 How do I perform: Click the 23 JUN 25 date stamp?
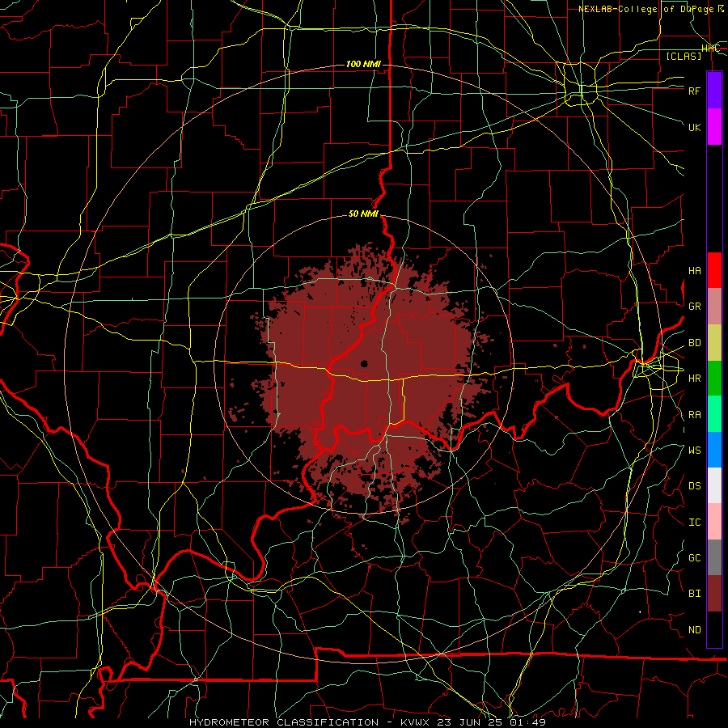click(x=469, y=722)
